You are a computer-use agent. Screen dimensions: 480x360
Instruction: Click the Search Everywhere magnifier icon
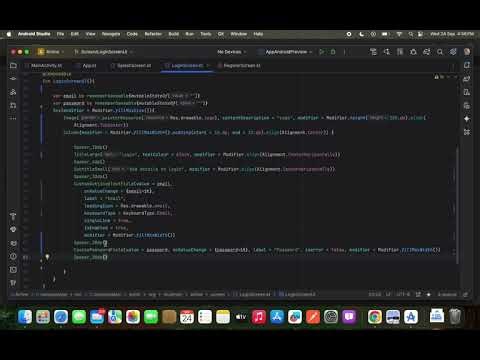(440, 52)
